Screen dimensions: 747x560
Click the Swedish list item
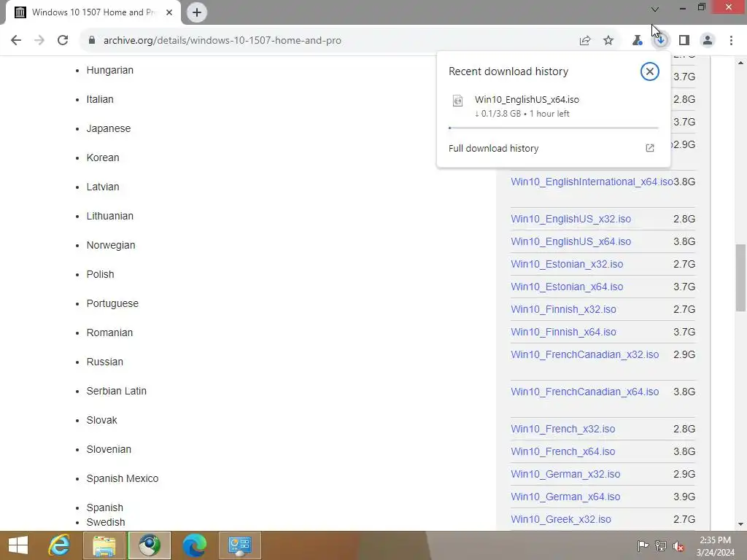pyautogui.click(x=106, y=522)
